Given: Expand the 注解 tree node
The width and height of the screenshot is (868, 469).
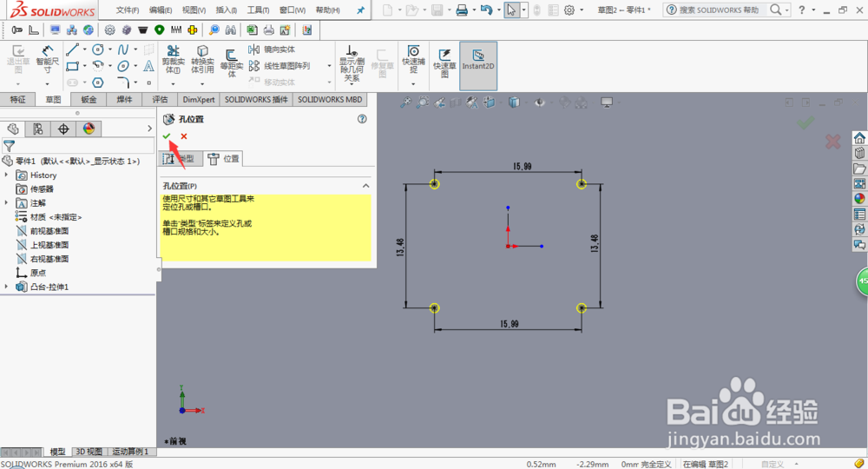Looking at the screenshot, I should (x=7, y=202).
